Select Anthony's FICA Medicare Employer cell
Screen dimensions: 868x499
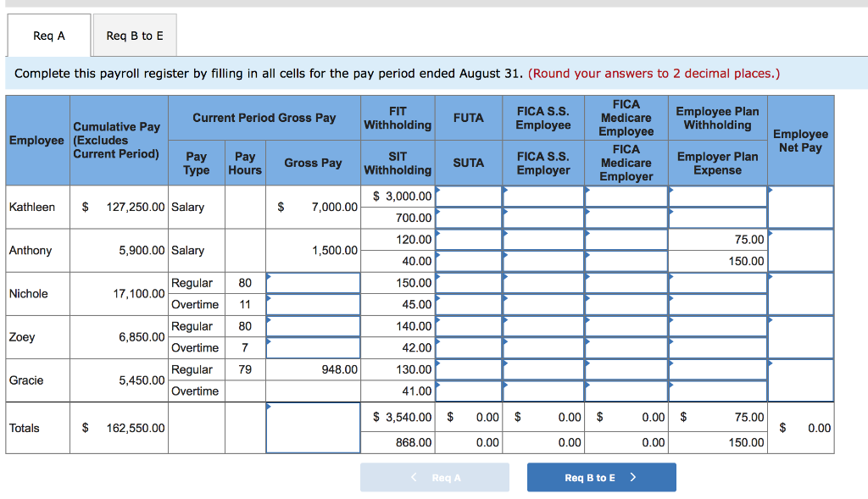[626, 261]
